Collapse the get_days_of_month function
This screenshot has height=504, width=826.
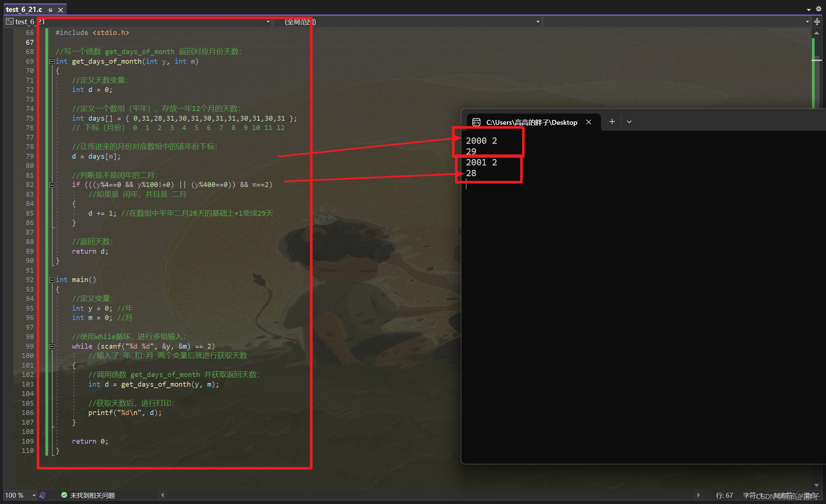(x=52, y=61)
